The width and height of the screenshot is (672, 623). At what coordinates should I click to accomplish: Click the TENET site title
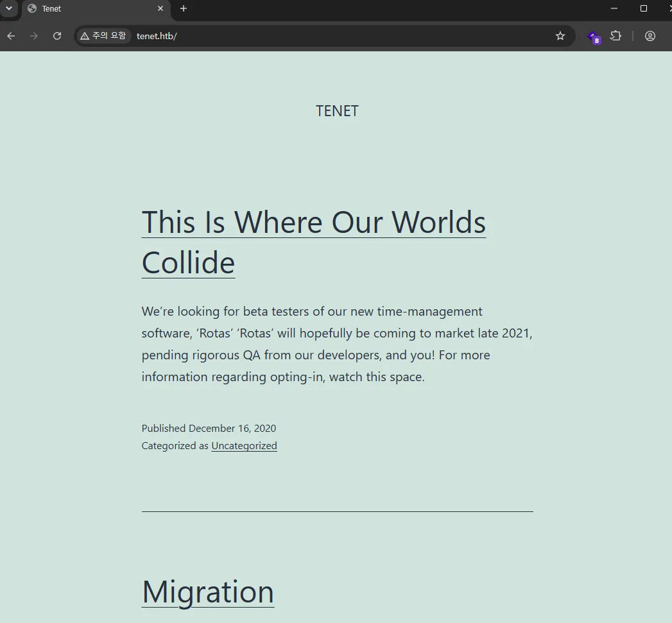(338, 111)
